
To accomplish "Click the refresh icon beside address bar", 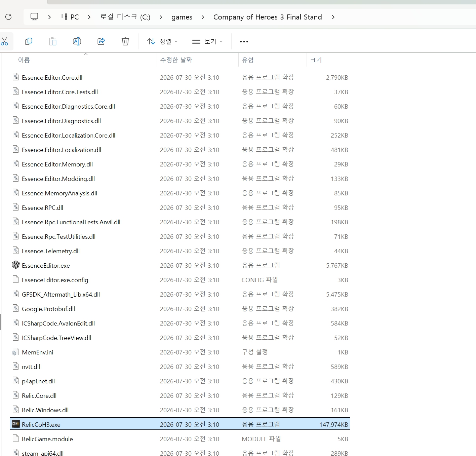I will 8,17.
